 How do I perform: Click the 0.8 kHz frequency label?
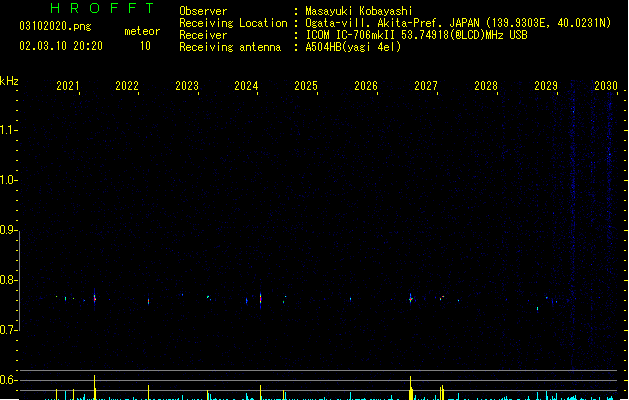pos(8,280)
